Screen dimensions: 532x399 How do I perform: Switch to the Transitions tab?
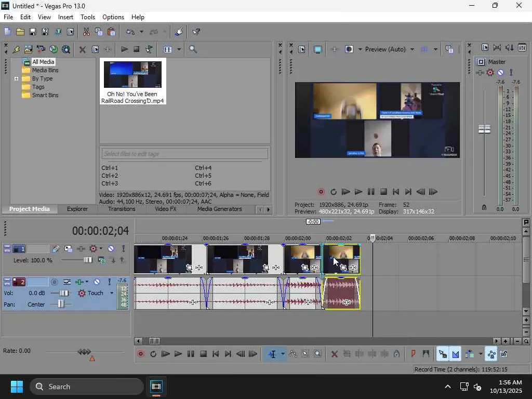coord(122,209)
